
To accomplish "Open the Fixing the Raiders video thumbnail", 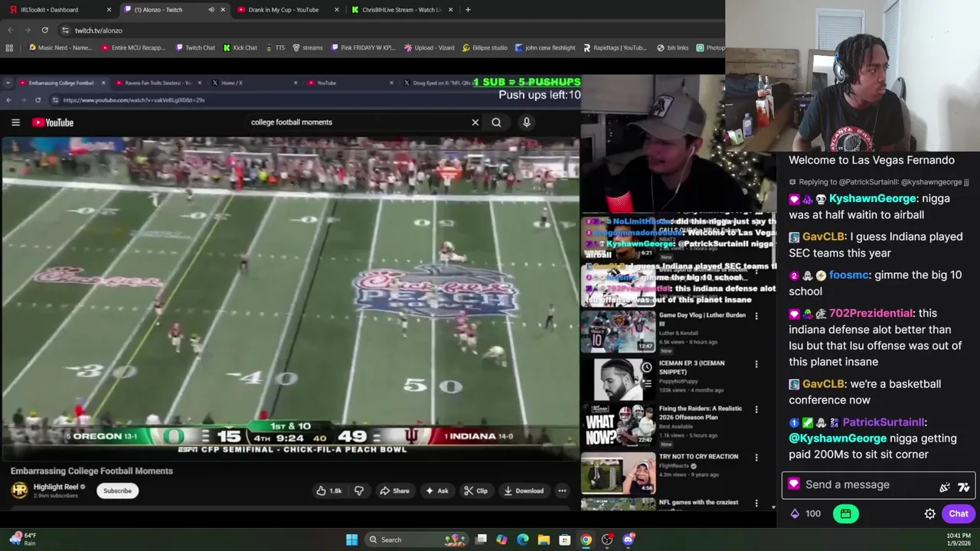I will (618, 425).
